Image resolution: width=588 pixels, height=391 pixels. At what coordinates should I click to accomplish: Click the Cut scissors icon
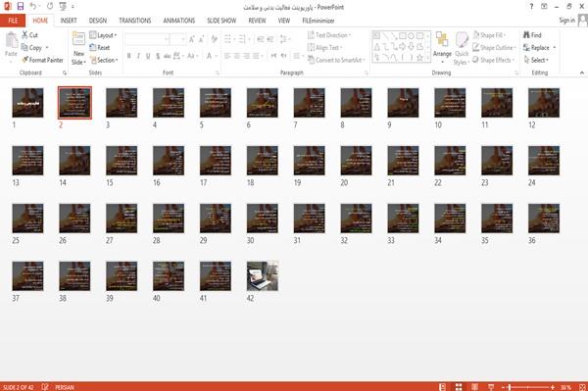(x=24, y=35)
